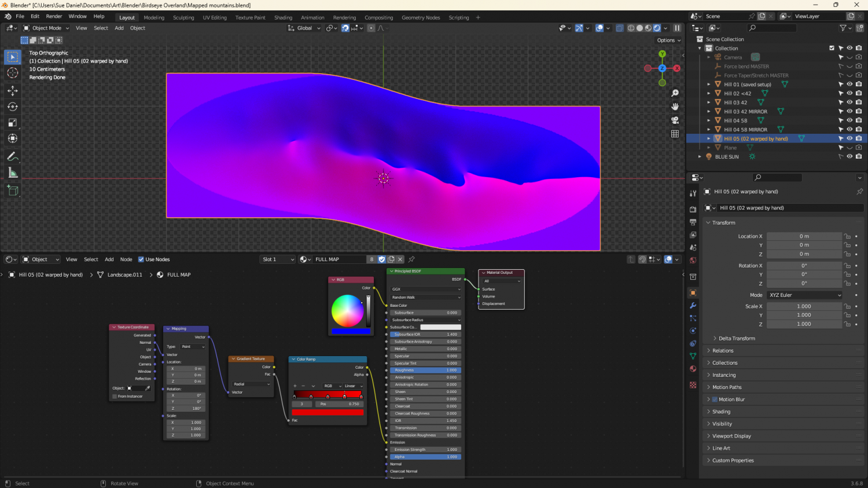Open the Modifier properties wrench tab
Viewport: 868px width, 488px height.
[693, 306]
